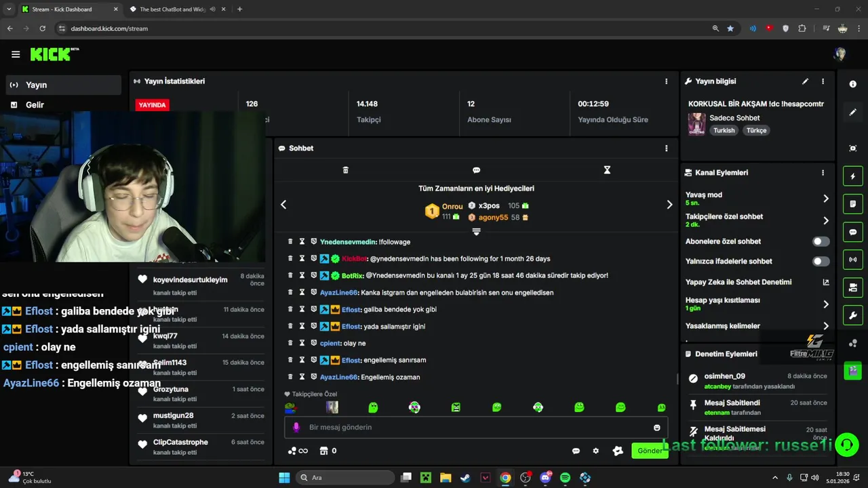Viewport: 868px width, 488px height.
Task: Click the chat panel scrollbar
Action: click(x=677, y=379)
